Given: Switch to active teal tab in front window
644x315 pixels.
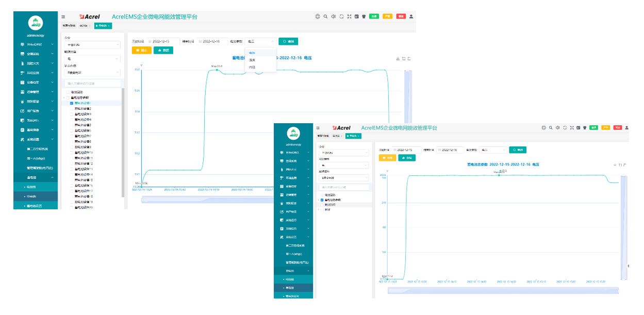Looking at the screenshot, I should (x=353, y=136).
